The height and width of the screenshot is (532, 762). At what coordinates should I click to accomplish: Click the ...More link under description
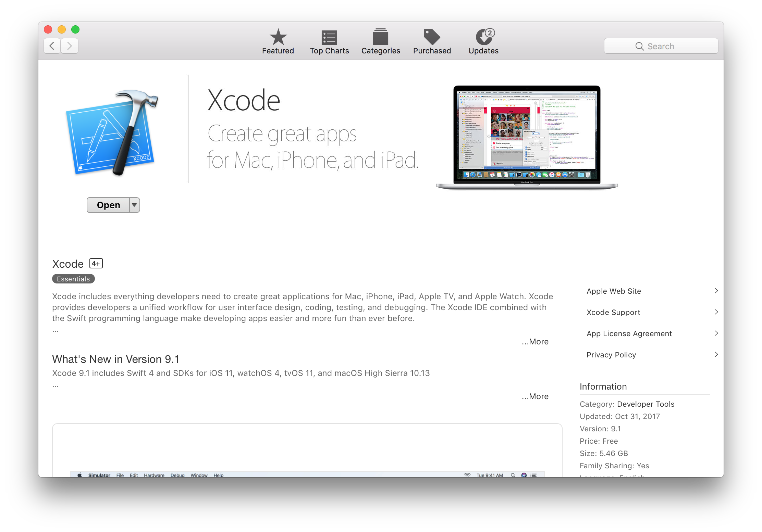click(534, 341)
